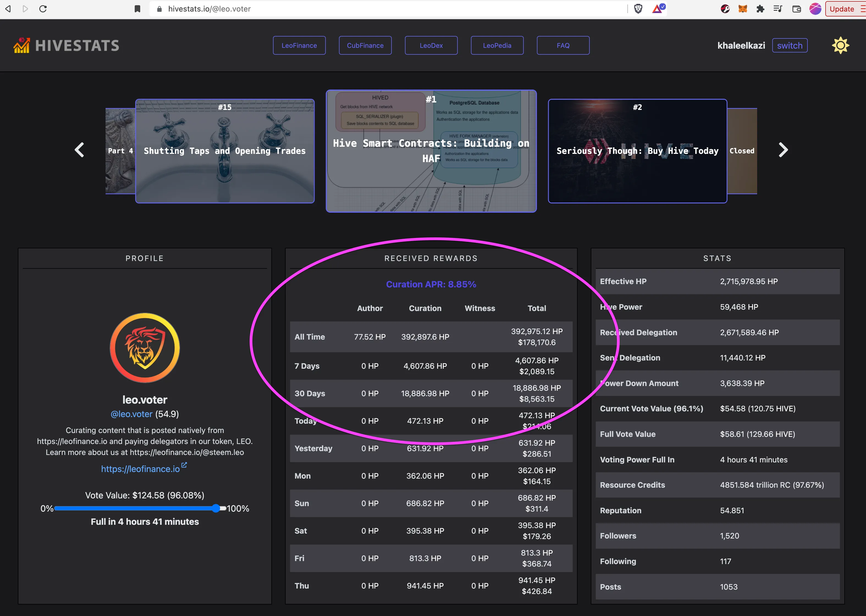Click Fri total 813.3 HP
Image resolution: width=866 pixels, height=616 pixels.
[x=537, y=553]
